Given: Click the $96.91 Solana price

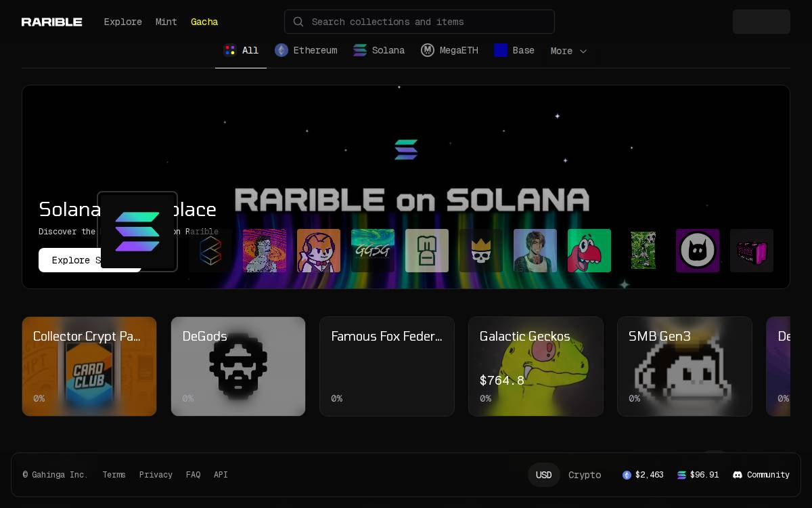Looking at the screenshot, I should (704, 475).
